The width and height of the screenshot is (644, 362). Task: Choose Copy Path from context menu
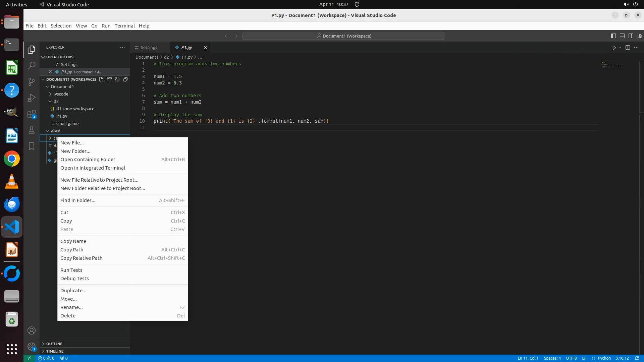point(72,250)
